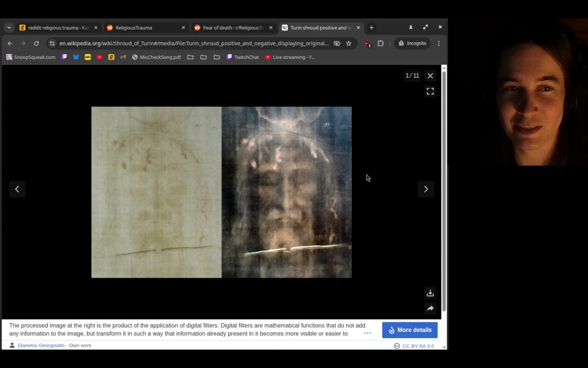588x368 pixels.
Task: Open the yellow AOL bookmark icon
Action: pos(88,57)
